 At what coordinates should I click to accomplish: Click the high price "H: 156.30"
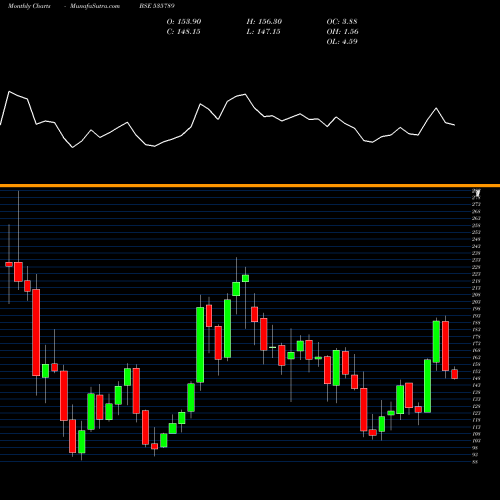[264, 22]
